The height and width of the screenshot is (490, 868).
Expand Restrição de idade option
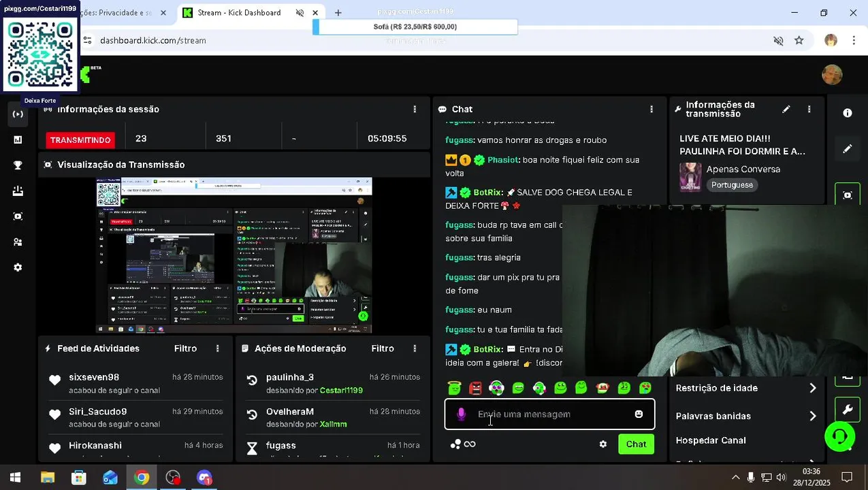pos(745,388)
